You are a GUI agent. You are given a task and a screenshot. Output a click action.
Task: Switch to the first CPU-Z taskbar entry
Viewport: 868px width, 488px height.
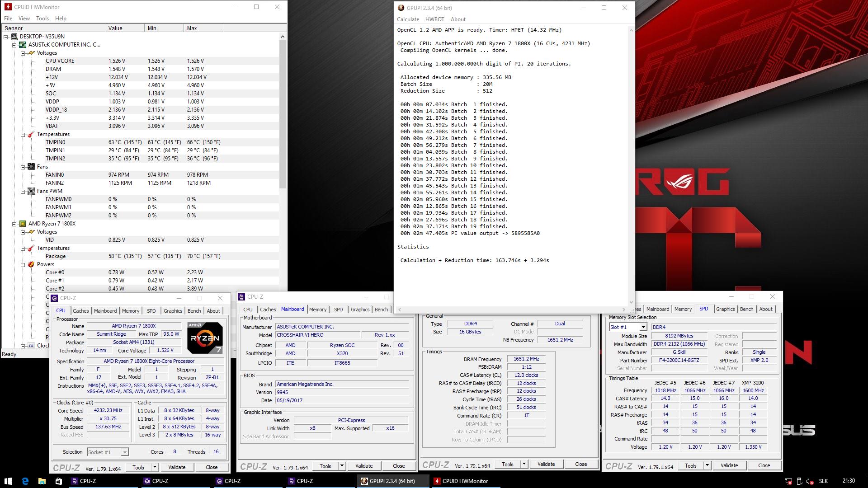[x=103, y=481]
